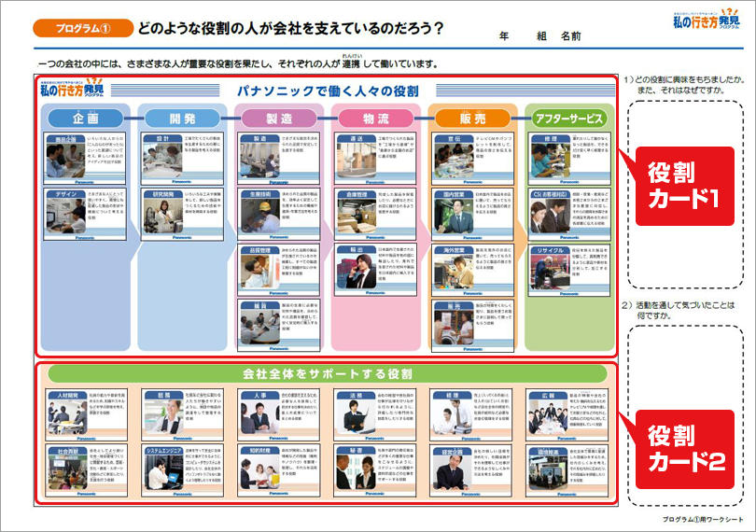
Task: Click the footer text プログラム①用ワークシート
Action: click(703, 519)
